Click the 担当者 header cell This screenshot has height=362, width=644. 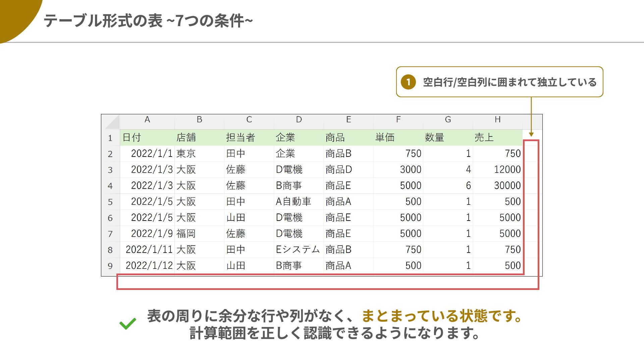click(249, 137)
